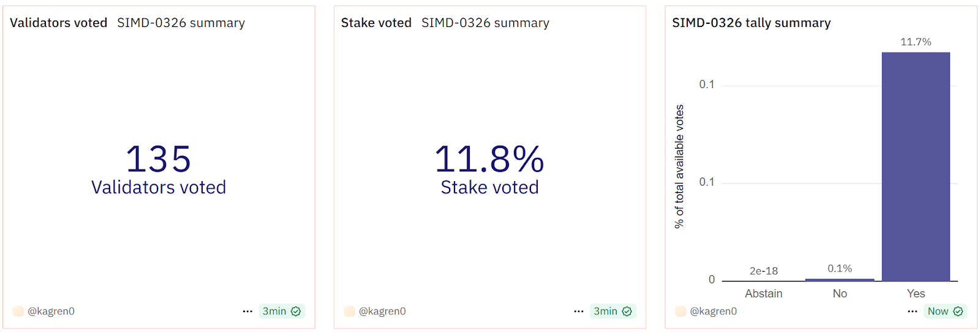
Task: Click the avatar icon in tally summary panel
Action: tap(680, 311)
